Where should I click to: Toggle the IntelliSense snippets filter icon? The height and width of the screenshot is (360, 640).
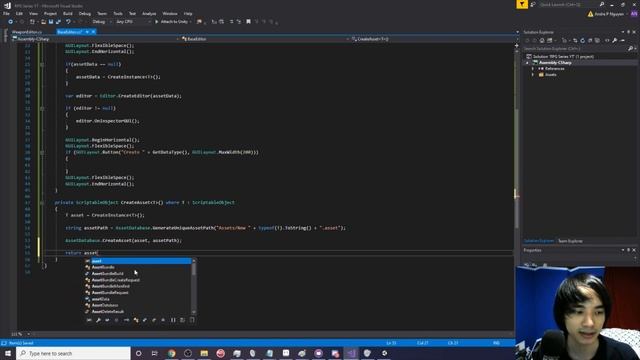[x=191, y=320]
